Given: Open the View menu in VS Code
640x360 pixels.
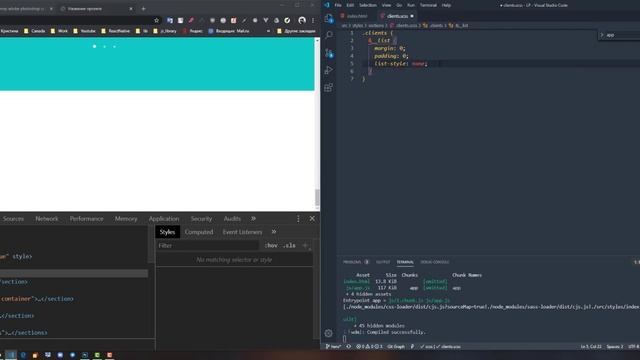Looking at the screenshot, I should [386, 5].
